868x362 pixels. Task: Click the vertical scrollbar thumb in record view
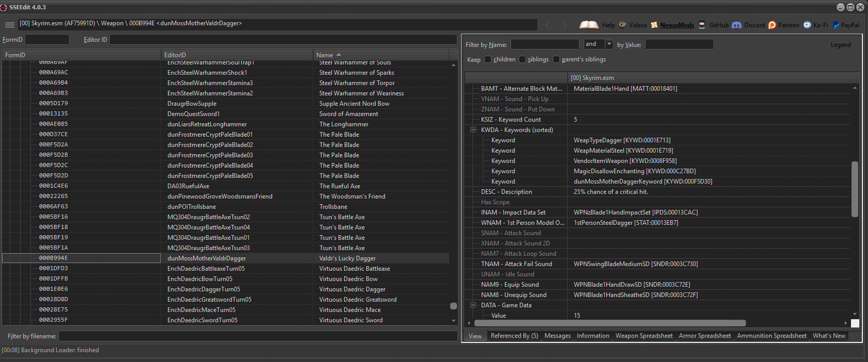[x=855, y=189]
